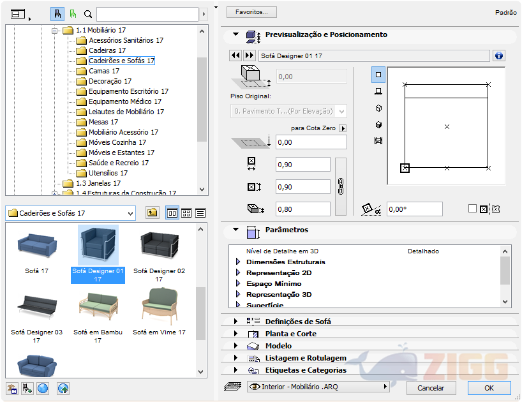Select the green find library parts icon
Viewport: 522px width, 402px height.
pos(72,14)
